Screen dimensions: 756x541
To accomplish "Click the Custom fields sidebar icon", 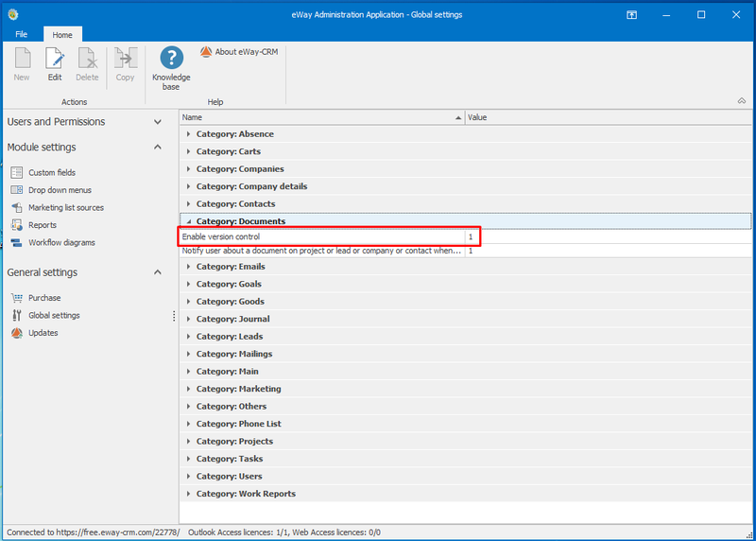I will point(17,172).
